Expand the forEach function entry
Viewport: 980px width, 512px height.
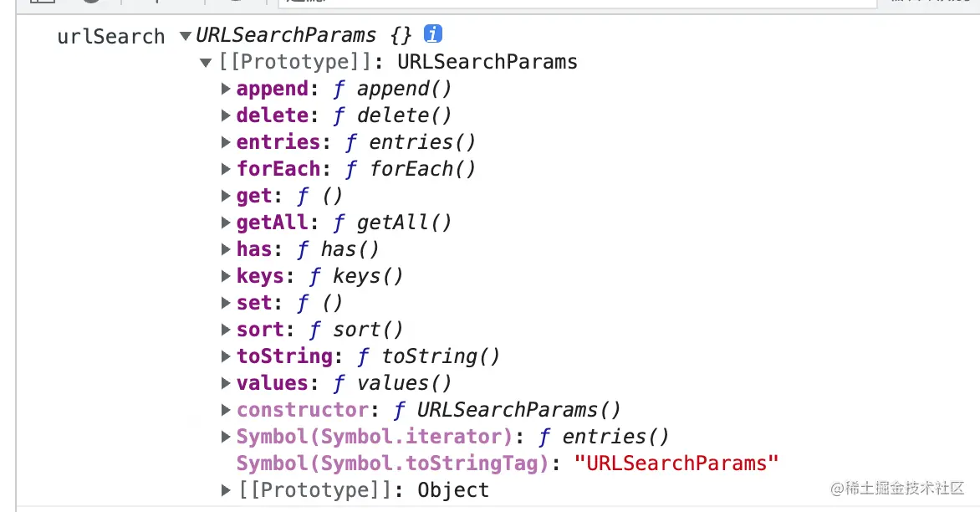(x=227, y=169)
